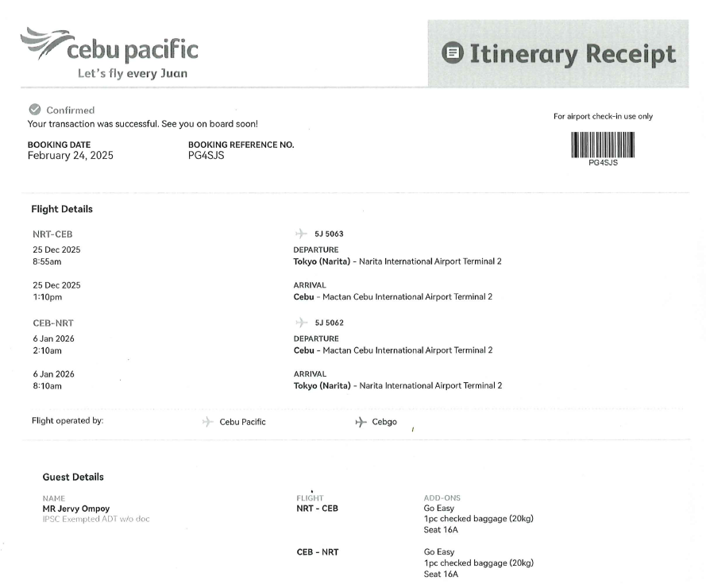706x588 pixels.
Task: Click the Itinerary Receipt header banner
Action: point(558,53)
